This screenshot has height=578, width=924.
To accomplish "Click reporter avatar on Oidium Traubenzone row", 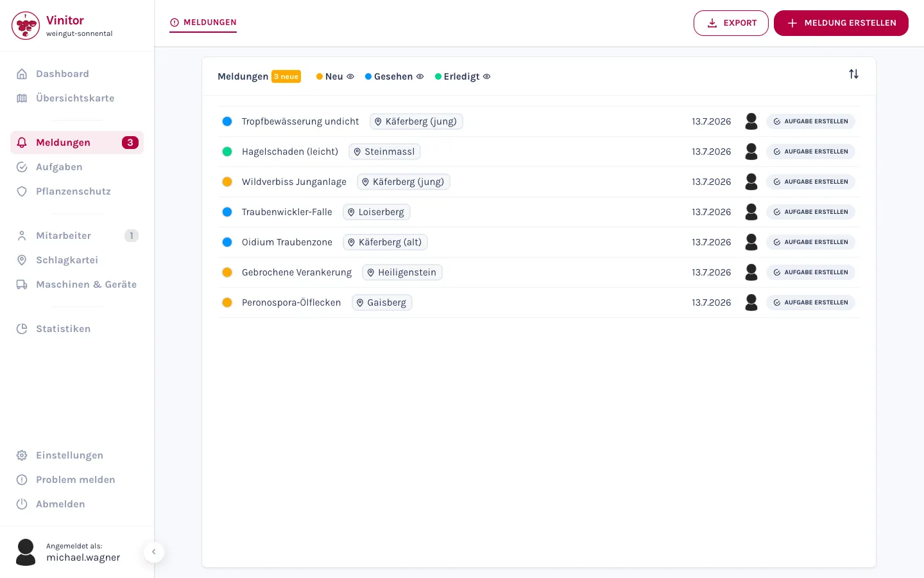I will click(x=751, y=242).
